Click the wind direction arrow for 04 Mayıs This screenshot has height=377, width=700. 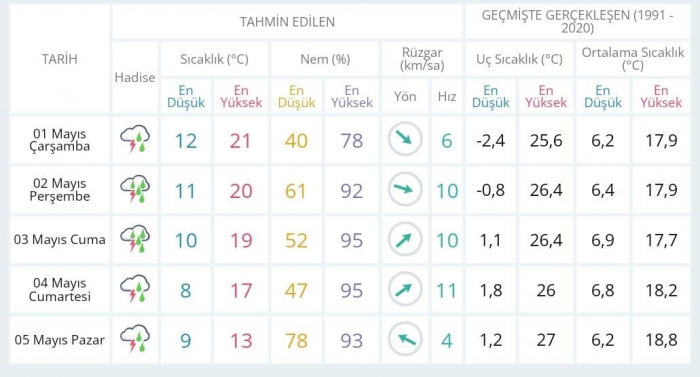coord(405,289)
